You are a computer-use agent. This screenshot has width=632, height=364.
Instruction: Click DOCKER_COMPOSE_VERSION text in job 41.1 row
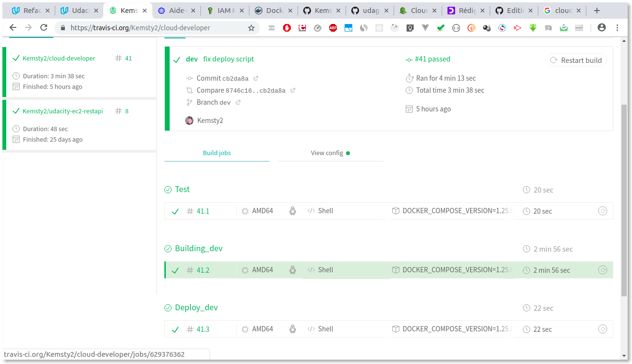point(458,211)
